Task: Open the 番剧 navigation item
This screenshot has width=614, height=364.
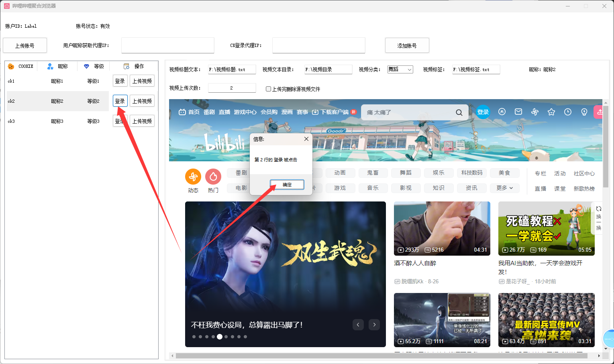Action: point(209,112)
